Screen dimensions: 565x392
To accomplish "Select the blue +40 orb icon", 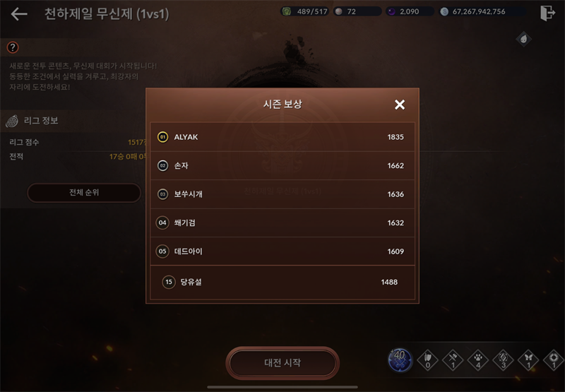I will tap(400, 360).
